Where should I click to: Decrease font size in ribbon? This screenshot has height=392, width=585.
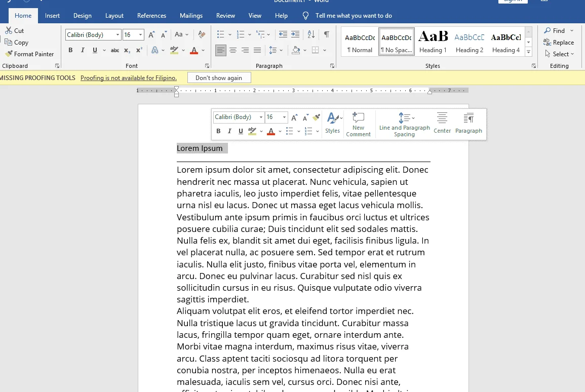click(x=164, y=34)
